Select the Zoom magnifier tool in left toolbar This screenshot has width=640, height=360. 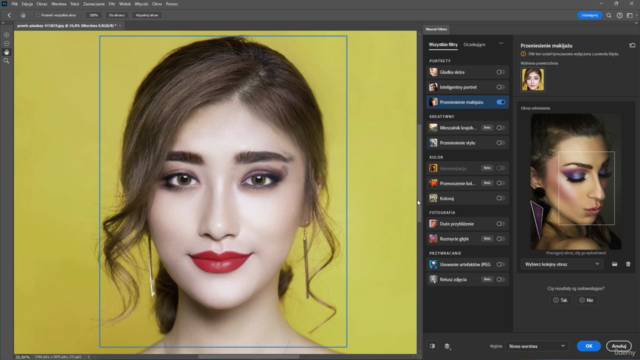pyautogui.click(x=6, y=60)
